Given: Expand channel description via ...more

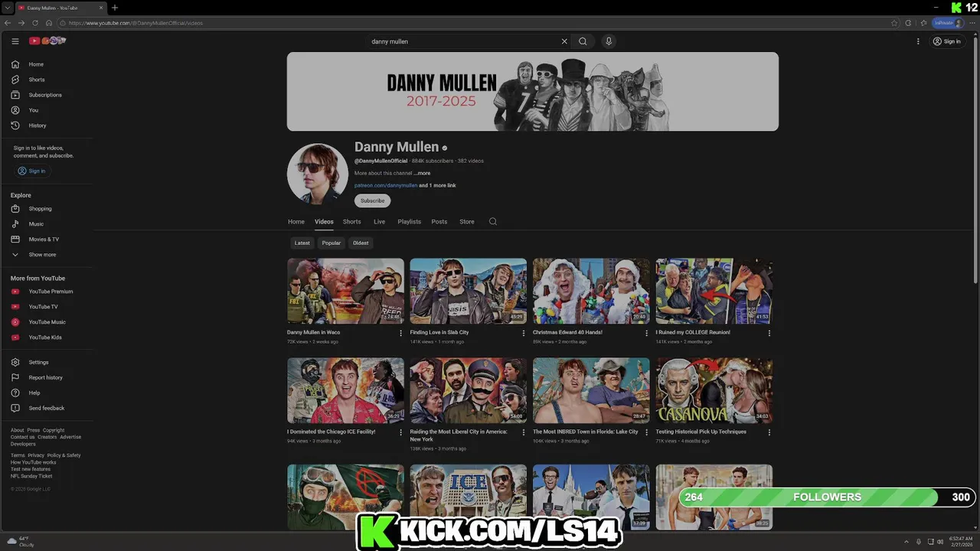Looking at the screenshot, I should click(422, 173).
